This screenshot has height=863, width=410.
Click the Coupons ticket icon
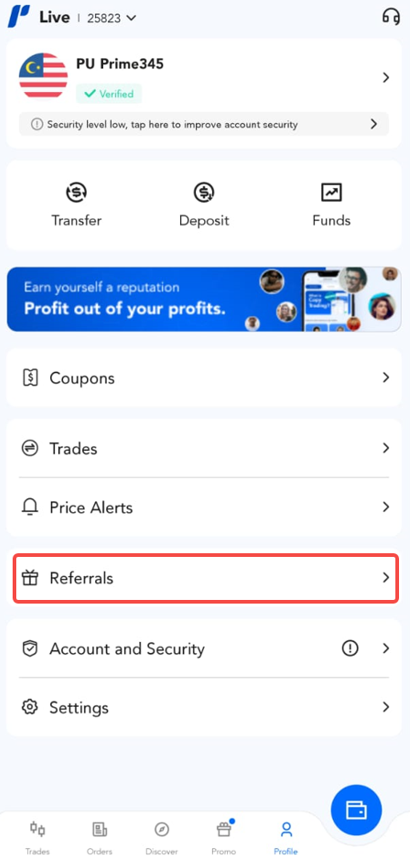coord(30,378)
